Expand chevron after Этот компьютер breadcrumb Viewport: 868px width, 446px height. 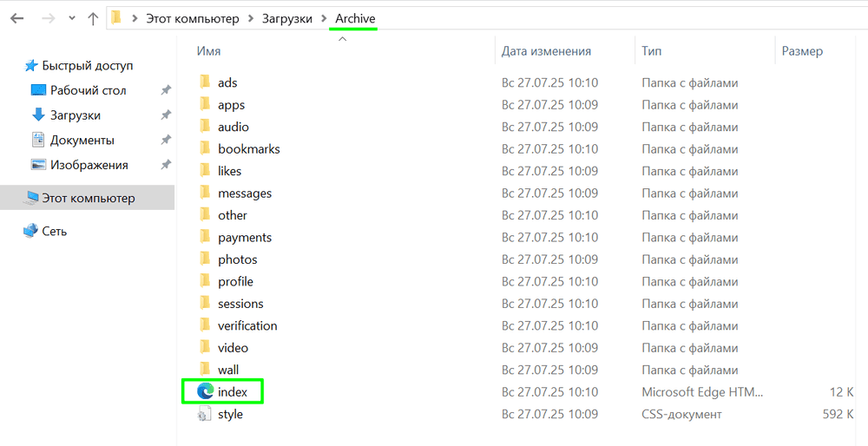tap(251, 18)
